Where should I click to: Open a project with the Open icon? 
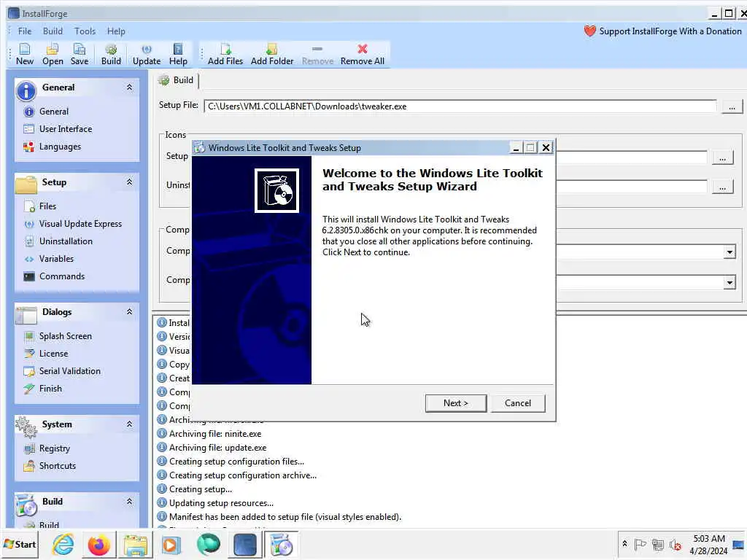53,54
